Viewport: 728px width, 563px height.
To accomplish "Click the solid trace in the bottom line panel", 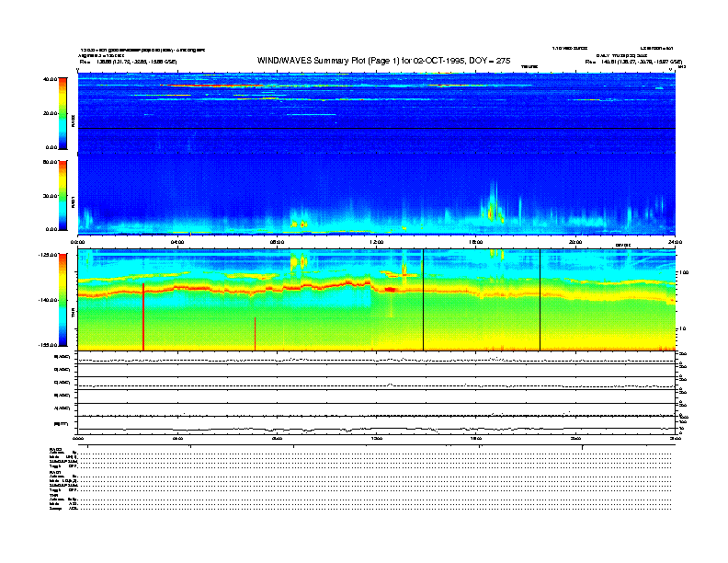I will (x=377, y=430).
